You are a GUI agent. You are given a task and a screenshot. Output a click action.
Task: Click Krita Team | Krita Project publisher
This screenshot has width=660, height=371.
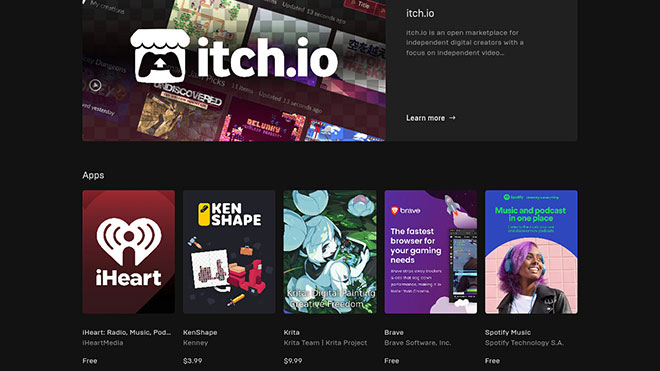[x=325, y=343]
